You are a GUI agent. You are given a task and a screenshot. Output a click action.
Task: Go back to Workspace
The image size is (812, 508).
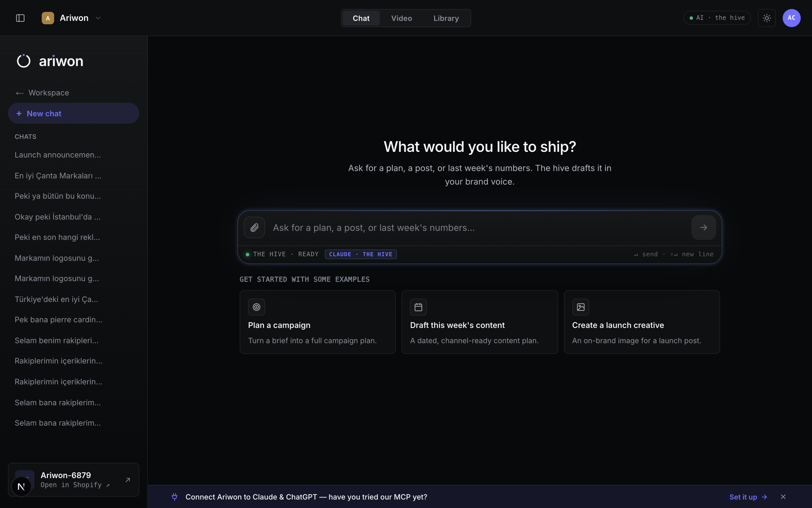coord(42,93)
